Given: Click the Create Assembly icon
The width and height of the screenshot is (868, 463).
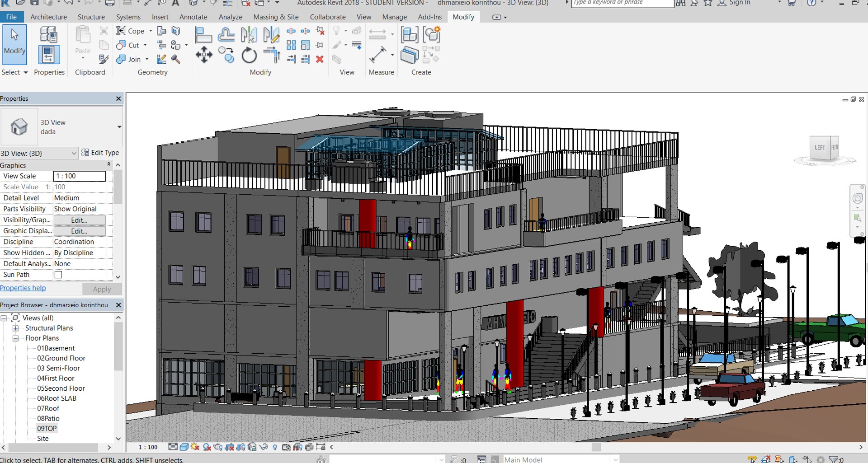Looking at the screenshot, I should tap(410, 35).
